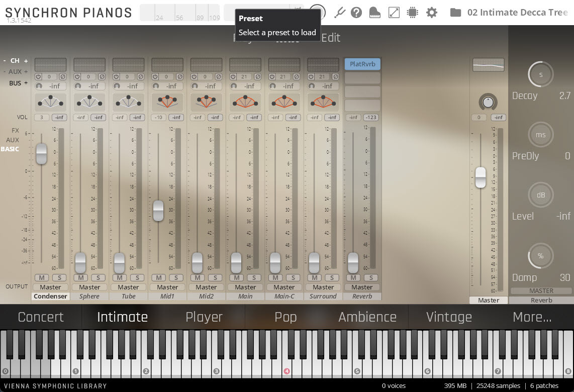The height and width of the screenshot is (392, 574).
Task: Choose the Concert preset category
Action: pyautogui.click(x=41, y=317)
